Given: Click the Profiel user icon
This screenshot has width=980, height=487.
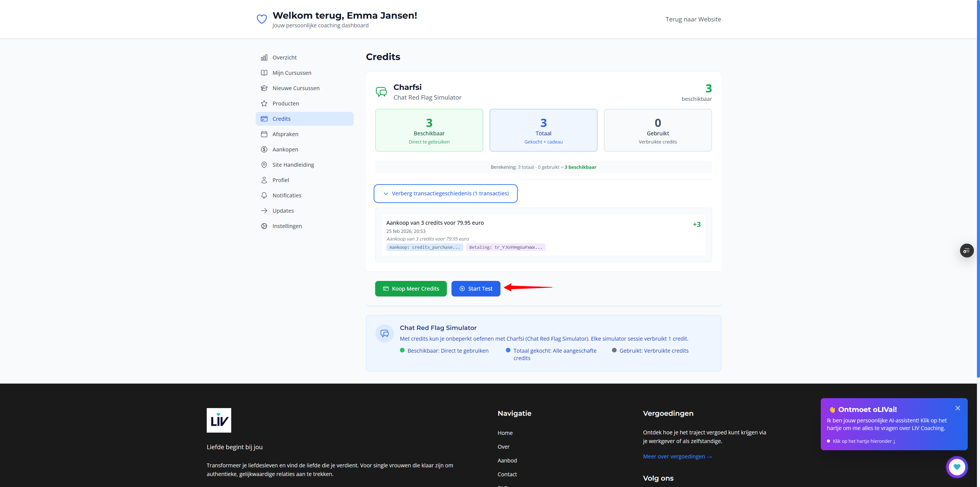Looking at the screenshot, I should click(264, 180).
